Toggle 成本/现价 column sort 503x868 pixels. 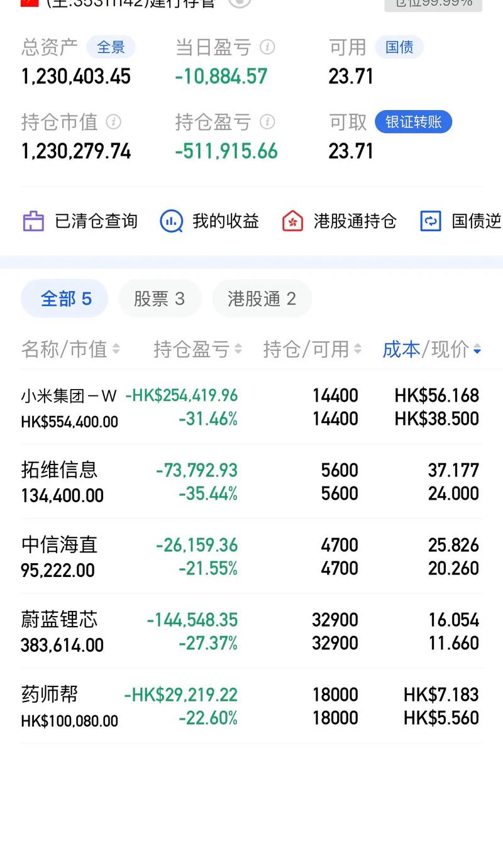(477, 349)
